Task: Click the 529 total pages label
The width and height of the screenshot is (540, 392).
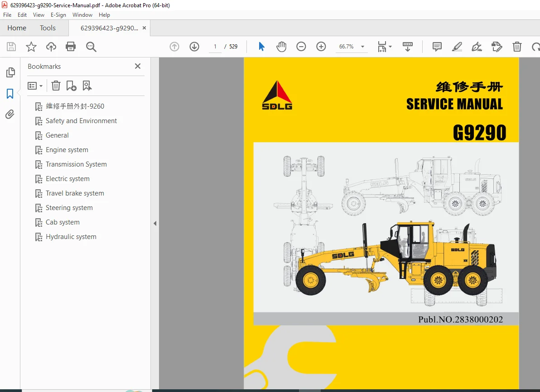Action: coord(233,47)
